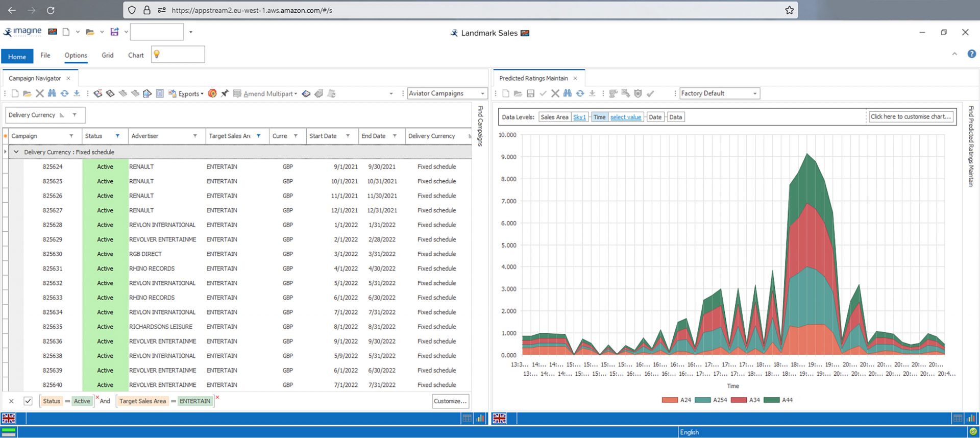
Task: Click the blue help question mark icon
Action: (x=971, y=54)
